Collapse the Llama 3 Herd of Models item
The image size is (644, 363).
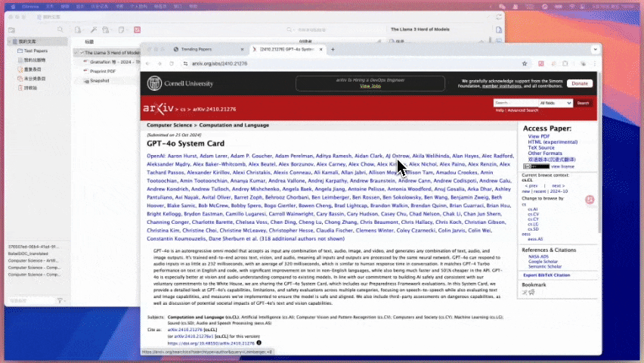point(76,53)
